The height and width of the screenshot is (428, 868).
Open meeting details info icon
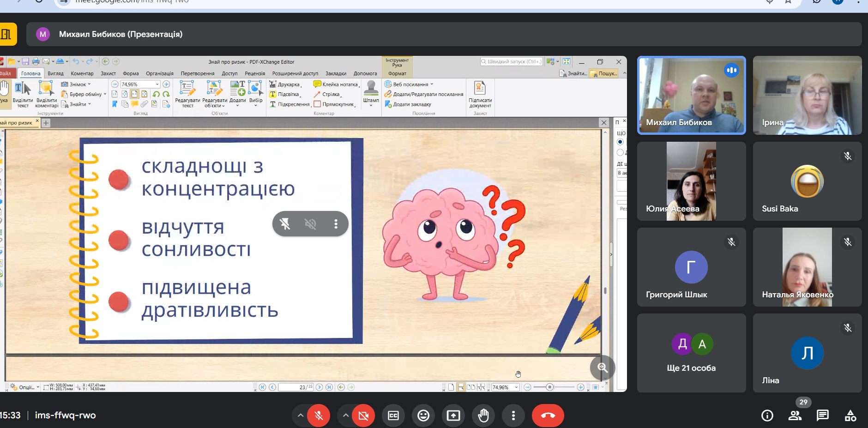(x=767, y=416)
